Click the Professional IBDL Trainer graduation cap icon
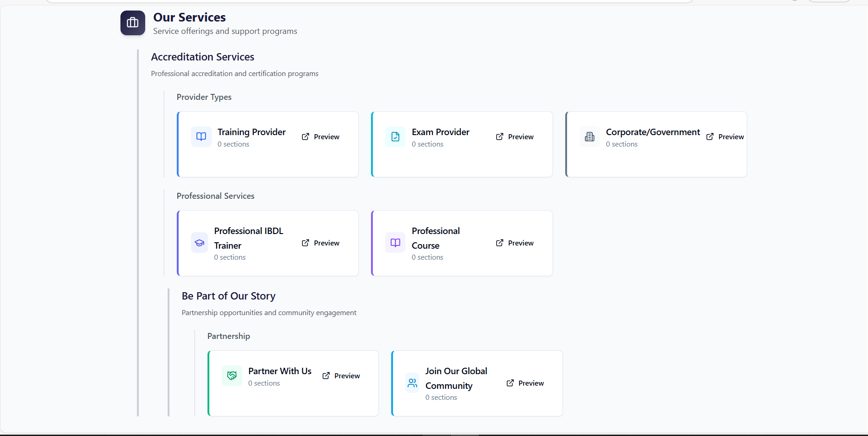Screen dimensions: 868x436 [x=199, y=243]
